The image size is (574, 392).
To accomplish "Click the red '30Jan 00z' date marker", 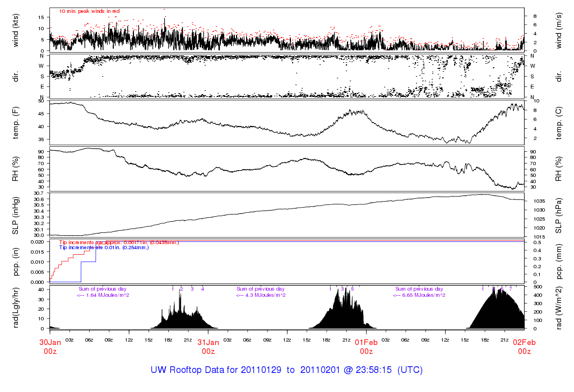I will (50, 347).
